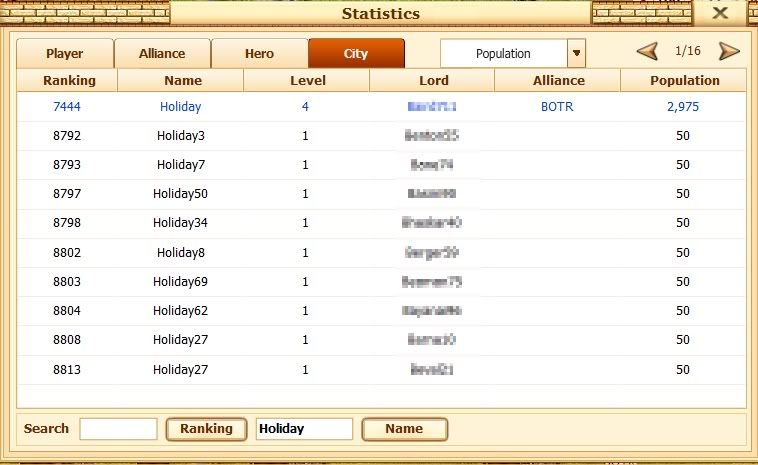Click the Level column header
The width and height of the screenshot is (758, 465).
pyautogui.click(x=307, y=81)
